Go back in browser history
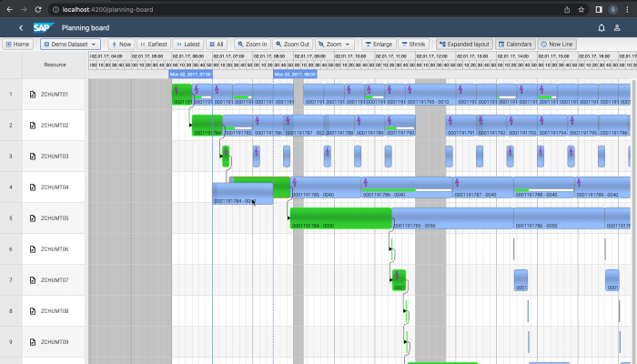Image resolution: width=637 pixels, height=364 pixels. (x=10, y=9)
